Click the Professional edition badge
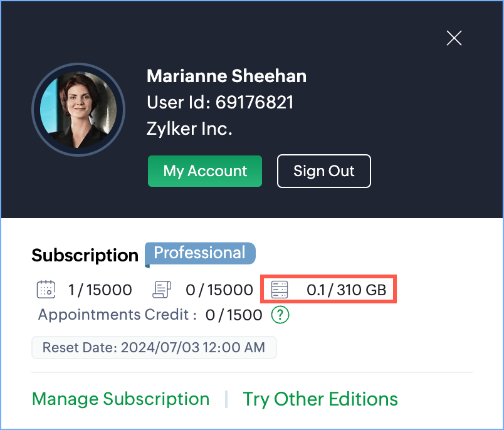The image size is (504, 430). coord(199,253)
